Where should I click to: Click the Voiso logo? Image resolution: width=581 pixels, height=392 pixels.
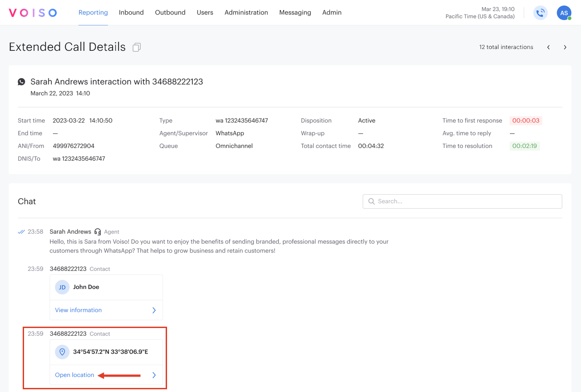tap(33, 13)
